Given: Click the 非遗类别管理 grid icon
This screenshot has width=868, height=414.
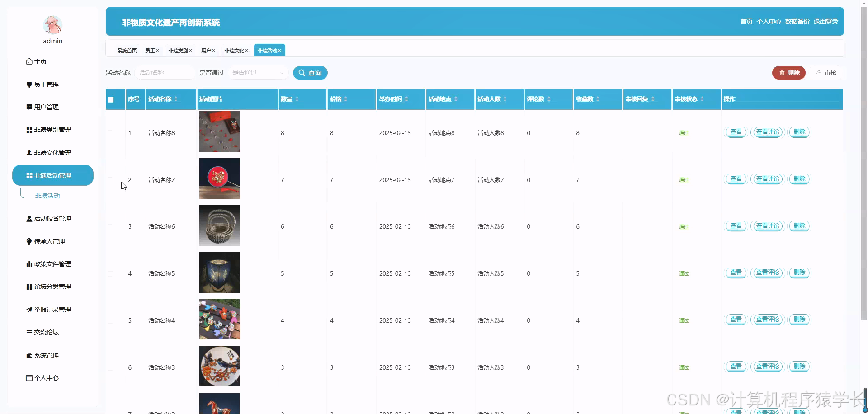Looking at the screenshot, I should tap(29, 130).
